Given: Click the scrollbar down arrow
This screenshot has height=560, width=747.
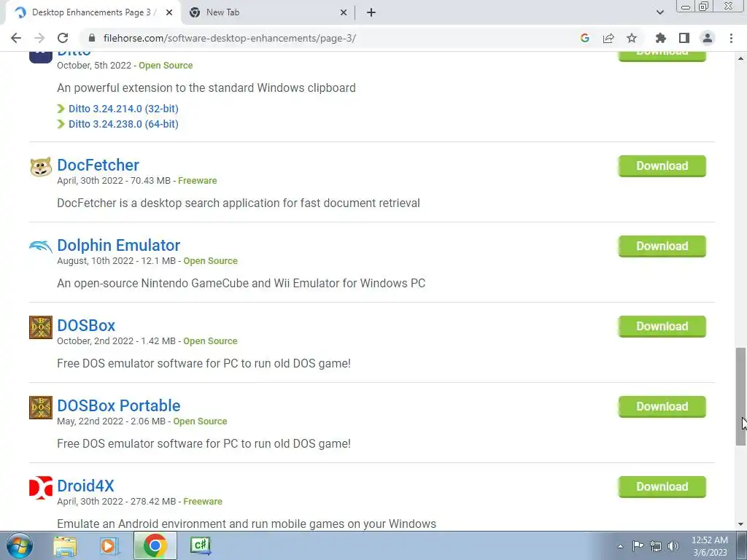Looking at the screenshot, I should [x=740, y=524].
